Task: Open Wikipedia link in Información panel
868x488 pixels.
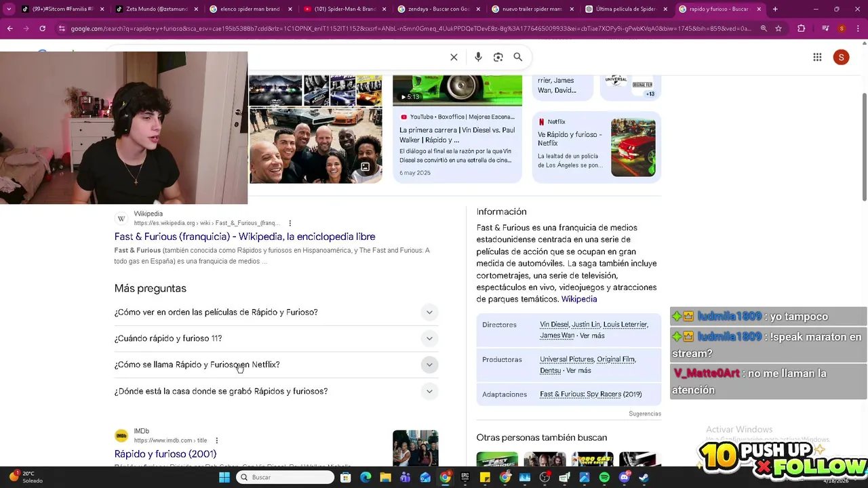Action: 579,299
